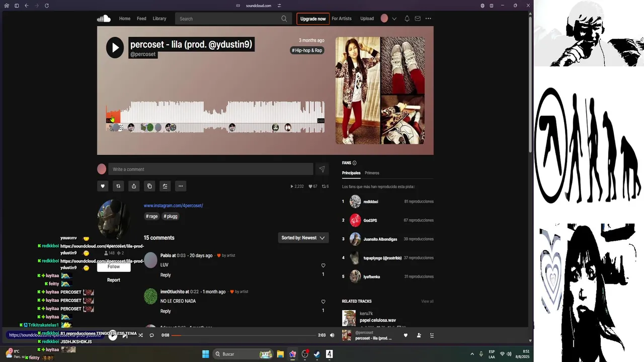Image resolution: width=644 pixels, height=362 pixels.
Task: Open the messages envelope icon
Action: pos(418,19)
